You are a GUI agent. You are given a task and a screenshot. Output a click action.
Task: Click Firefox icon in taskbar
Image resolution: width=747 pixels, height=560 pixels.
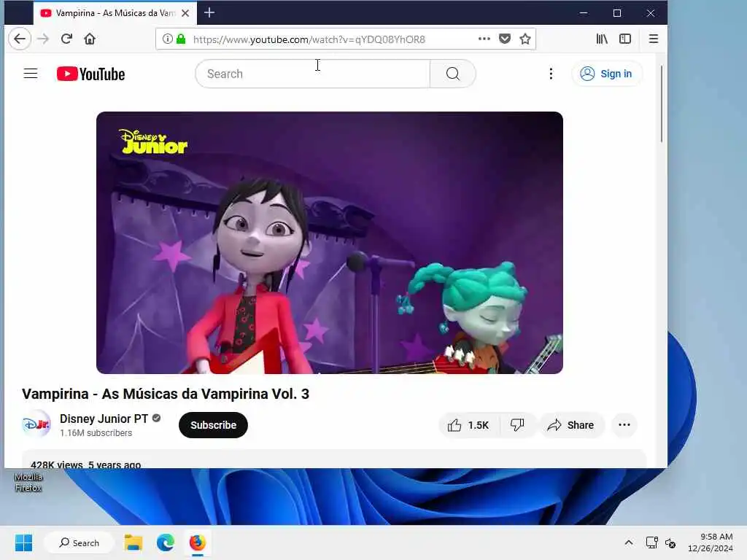click(197, 542)
